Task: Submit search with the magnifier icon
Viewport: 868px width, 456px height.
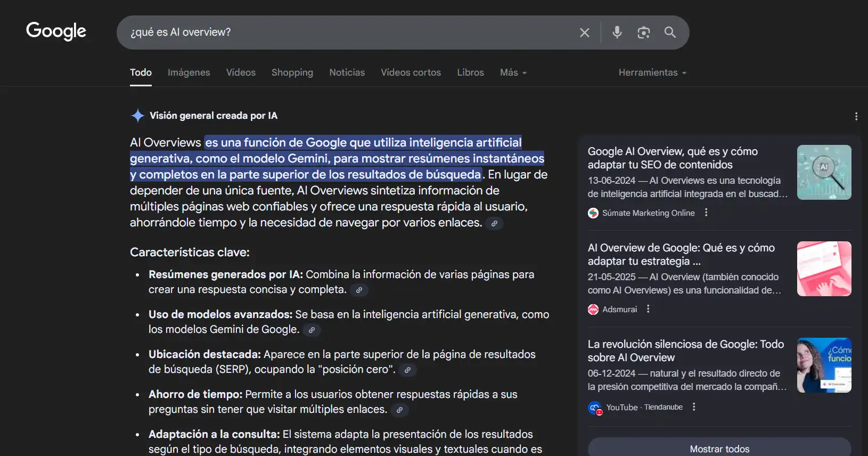Action: click(670, 32)
